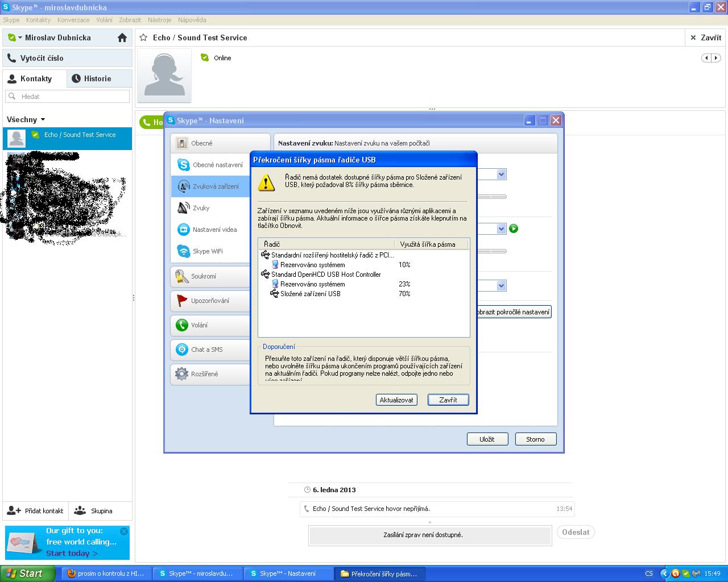Open the Obecné settings section
Image resolution: width=728 pixels, height=582 pixels.
tap(220, 143)
